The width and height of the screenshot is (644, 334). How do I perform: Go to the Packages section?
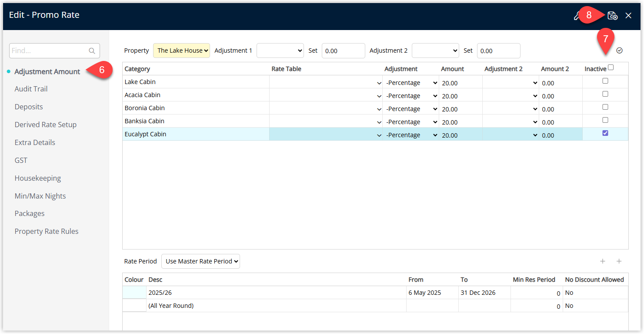tap(30, 213)
